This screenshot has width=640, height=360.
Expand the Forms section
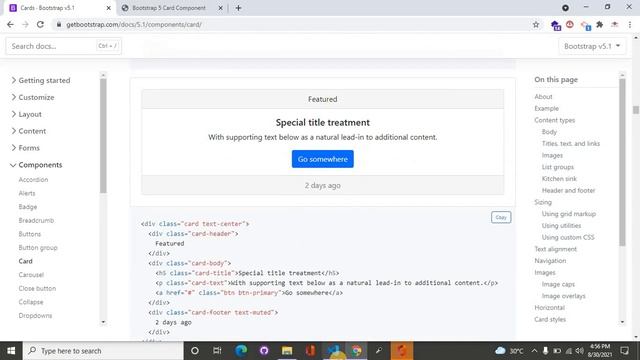(x=25, y=148)
